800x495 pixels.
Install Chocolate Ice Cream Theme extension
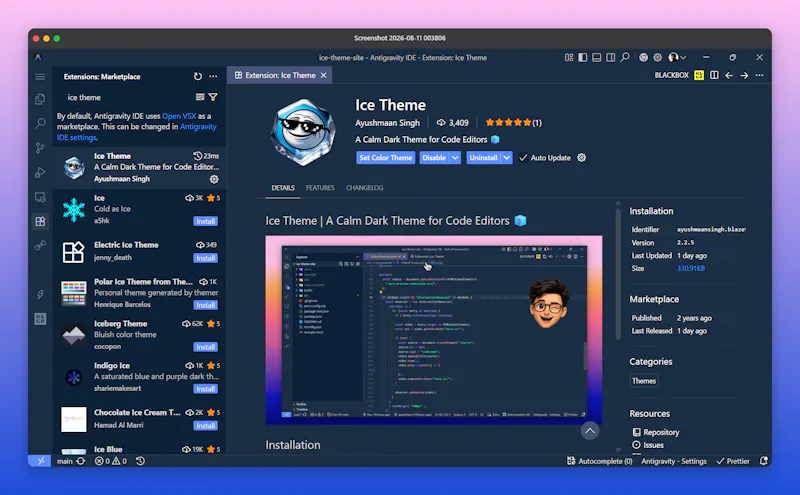(206, 426)
